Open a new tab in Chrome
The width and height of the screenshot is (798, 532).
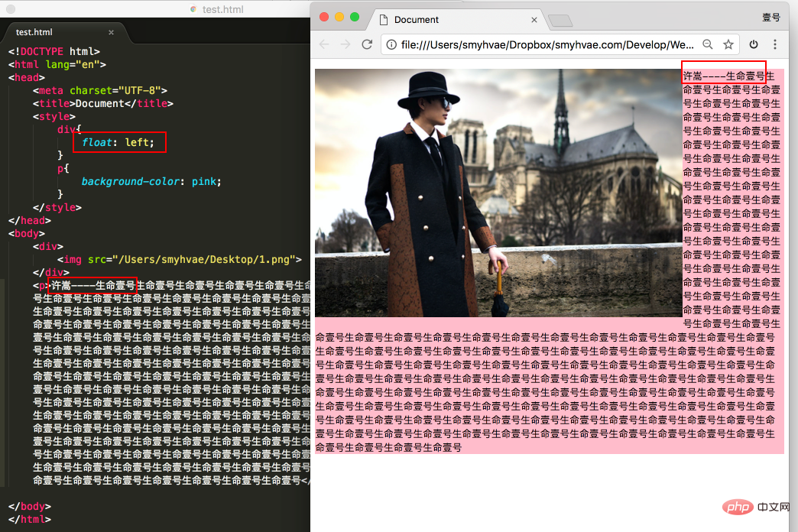coord(560,21)
